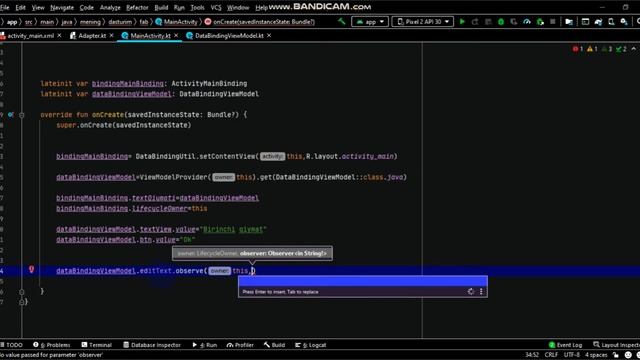The width and height of the screenshot is (640, 360).
Task: Click the 34:52 cursor position in status bar
Action: point(532,355)
